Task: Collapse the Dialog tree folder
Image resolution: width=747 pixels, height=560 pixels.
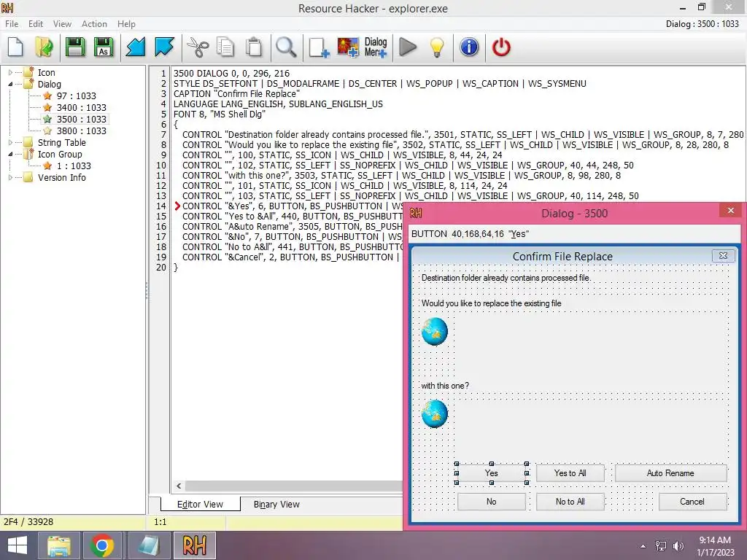Action: (10, 85)
